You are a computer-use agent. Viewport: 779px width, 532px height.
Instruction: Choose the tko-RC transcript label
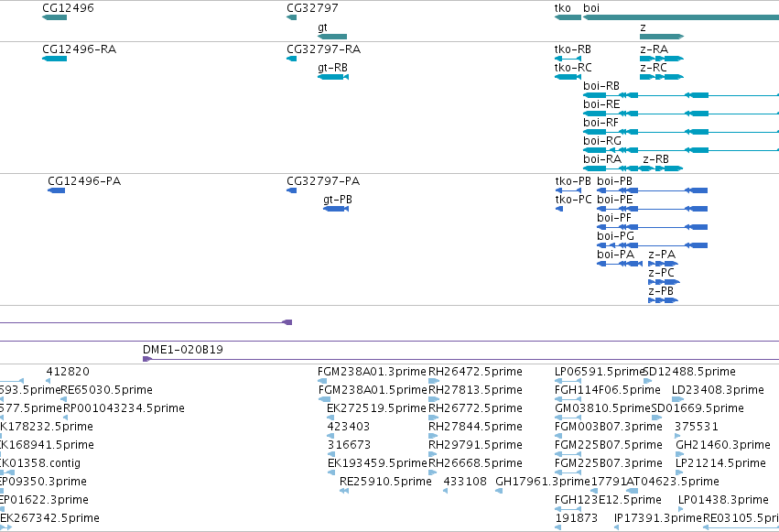pyautogui.click(x=573, y=68)
